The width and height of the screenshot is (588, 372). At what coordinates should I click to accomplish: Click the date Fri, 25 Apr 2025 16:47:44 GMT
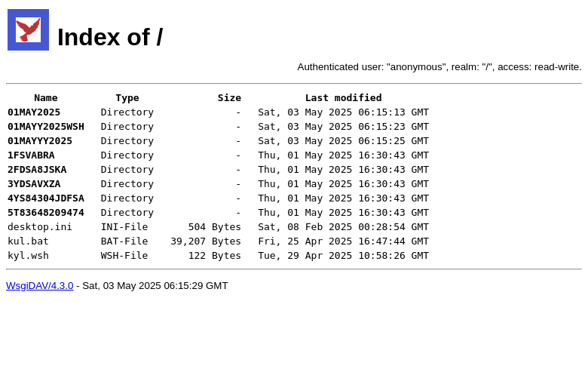343,241
